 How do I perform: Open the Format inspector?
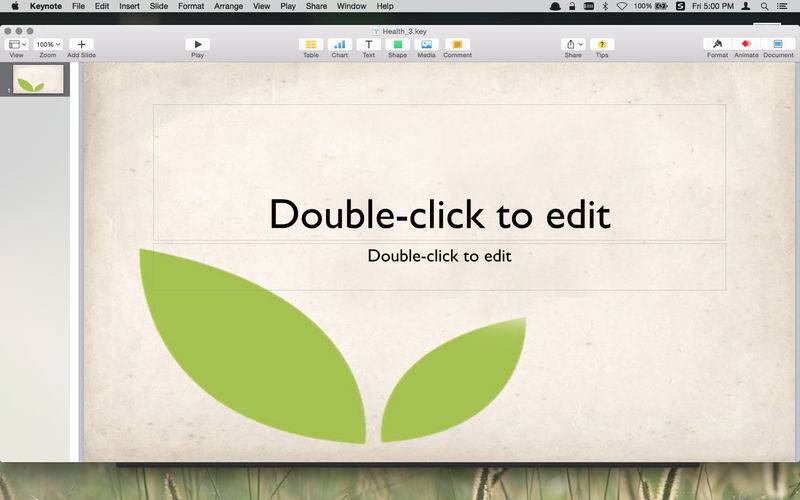pyautogui.click(x=717, y=44)
